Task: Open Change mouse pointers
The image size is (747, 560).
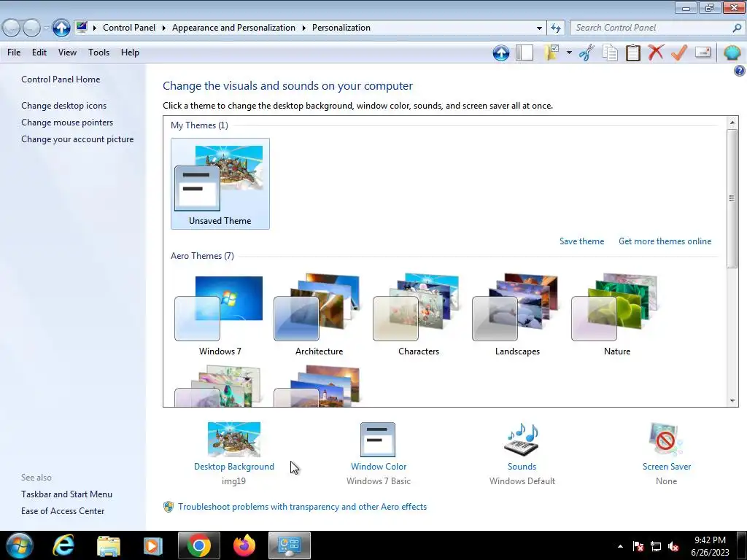Action: 67,122
